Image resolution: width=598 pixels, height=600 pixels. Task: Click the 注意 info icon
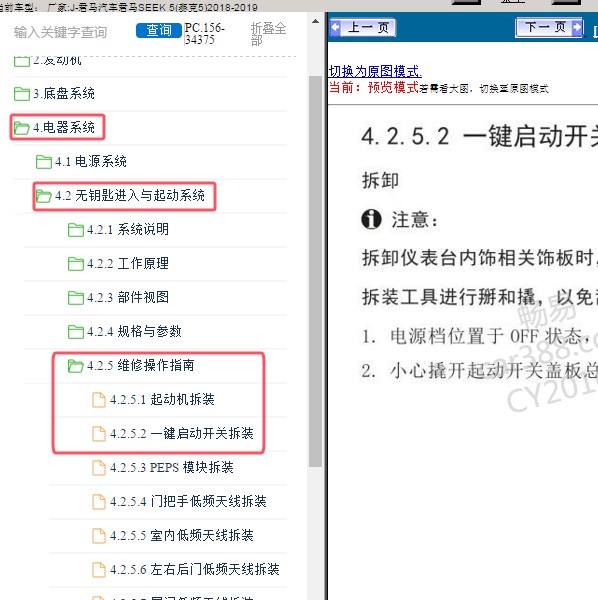[371, 219]
